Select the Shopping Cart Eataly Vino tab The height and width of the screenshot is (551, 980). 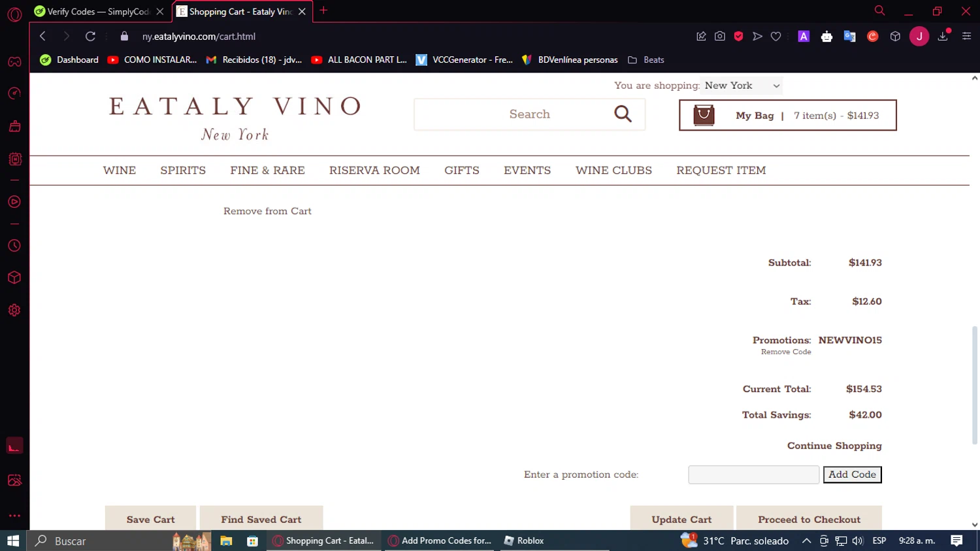[242, 12]
